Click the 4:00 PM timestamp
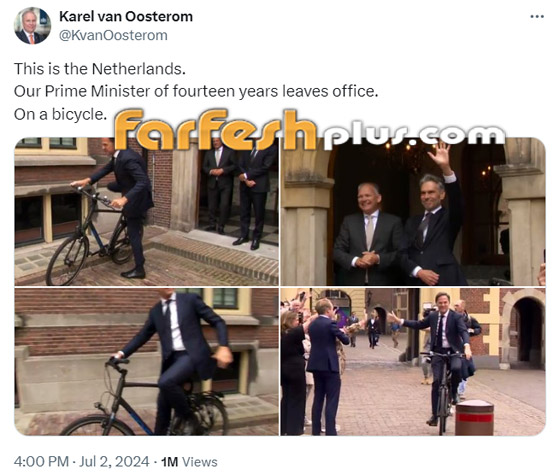560x475 pixels. (x=41, y=461)
